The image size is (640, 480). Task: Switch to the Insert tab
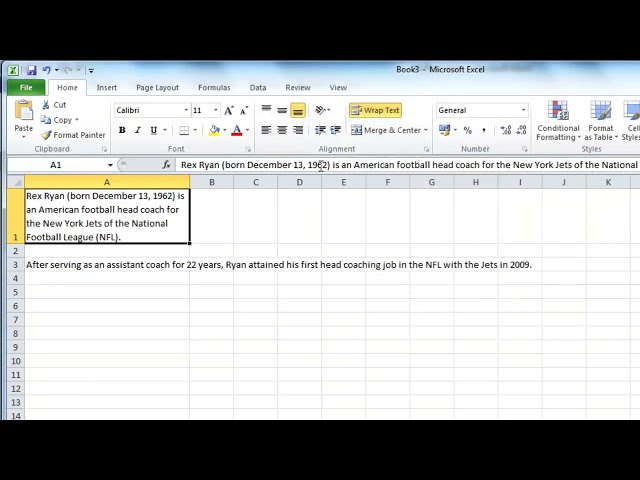click(x=107, y=87)
